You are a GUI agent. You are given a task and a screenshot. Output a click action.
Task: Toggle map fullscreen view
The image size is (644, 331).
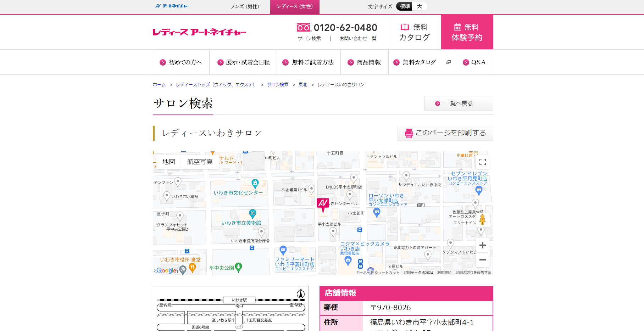[x=483, y=162]
